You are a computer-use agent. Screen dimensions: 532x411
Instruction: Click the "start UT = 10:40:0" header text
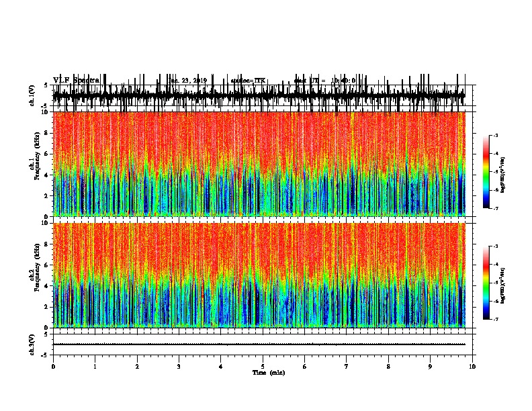pyautogui.click(x=324, y=81)
